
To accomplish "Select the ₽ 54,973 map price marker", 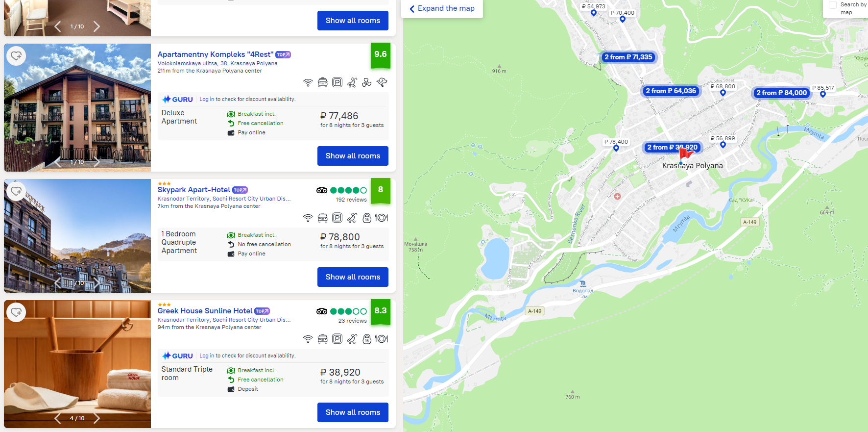I will pyautogui.click(x=594, y=9).
